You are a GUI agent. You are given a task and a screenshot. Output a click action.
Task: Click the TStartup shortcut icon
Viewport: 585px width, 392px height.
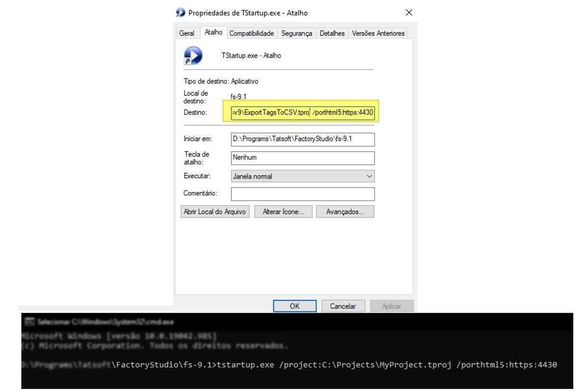[x=193, y=55]
